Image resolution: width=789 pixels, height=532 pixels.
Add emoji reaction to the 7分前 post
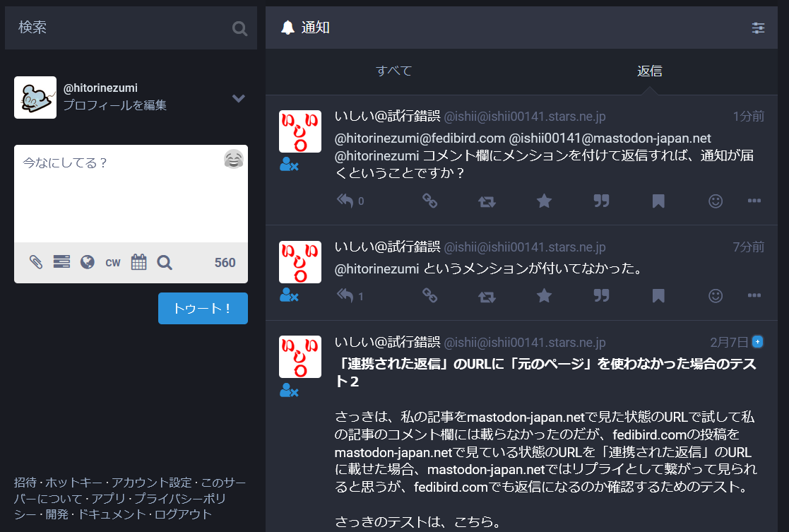tap(716, 296)
